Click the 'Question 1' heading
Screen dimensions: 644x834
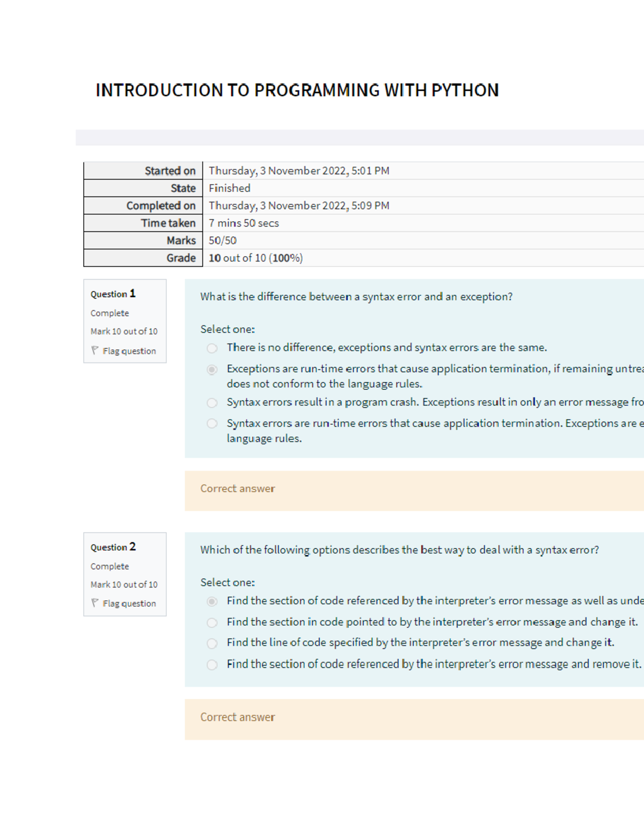(113, 294)
